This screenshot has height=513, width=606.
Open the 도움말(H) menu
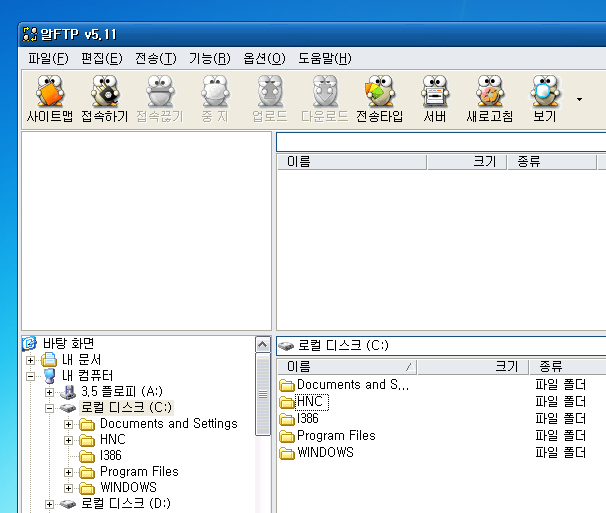coord(325,58)
